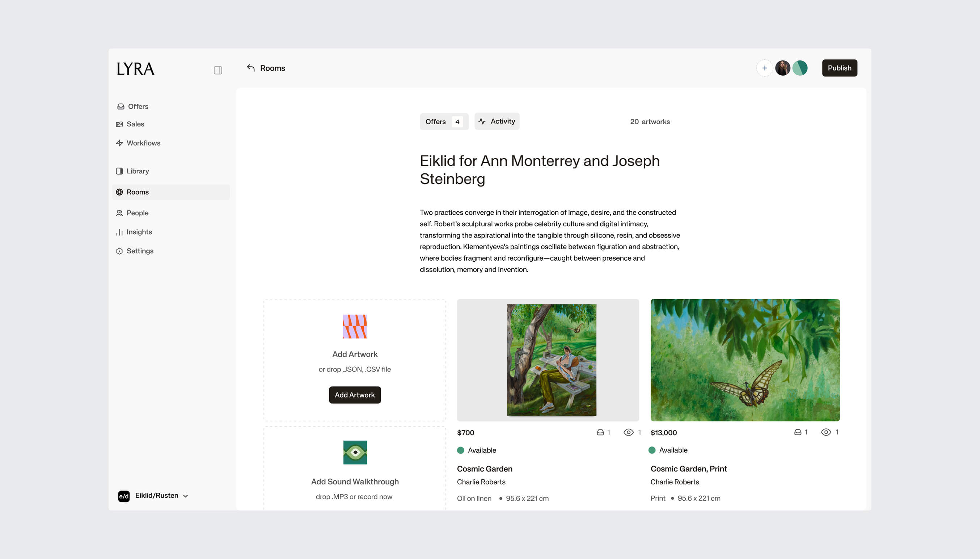
Task: Click the 'Add Artwork' heading text
Action: (355, 354)
